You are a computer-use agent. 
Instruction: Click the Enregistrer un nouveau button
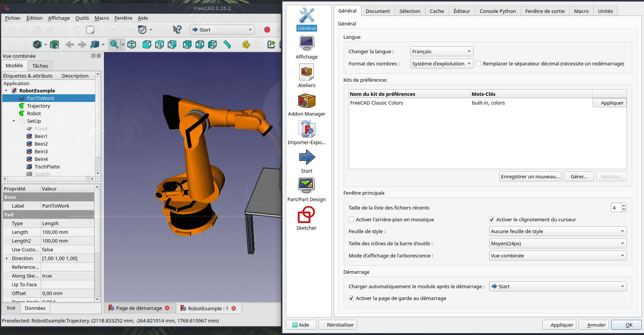[530, 176]
